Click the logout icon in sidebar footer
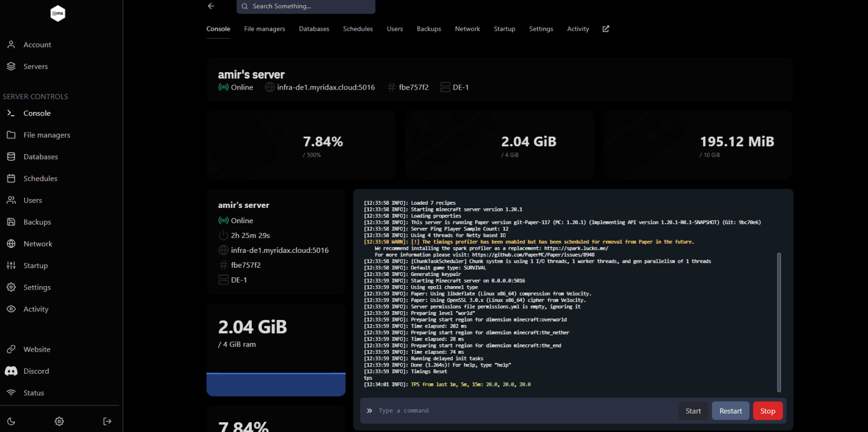The image size is (868, 432). pos(107,421)
